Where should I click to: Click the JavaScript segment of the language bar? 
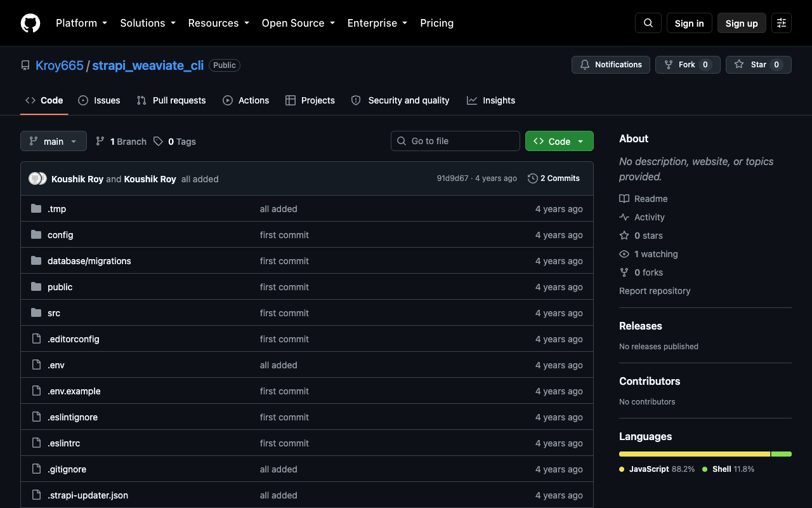tap(695, 454)
